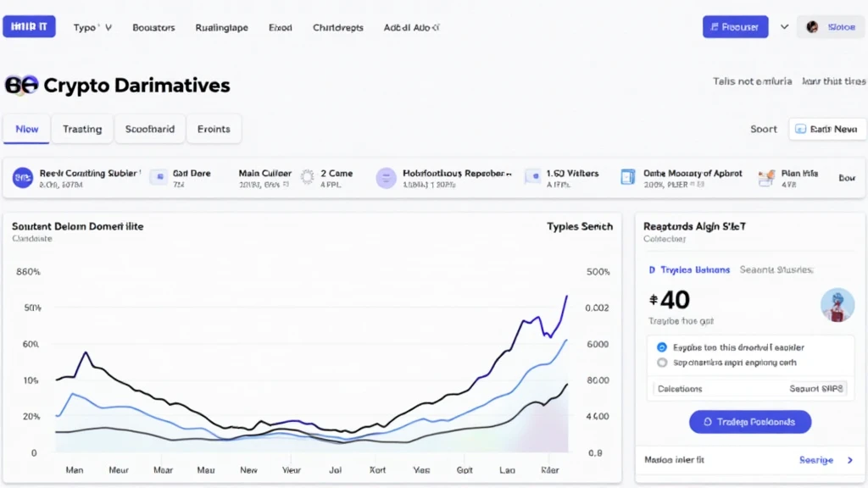This screenshot has width=868, height=488.
Task: Click notebook icon in the Mooraty stats card
Action: click(627, 176)
